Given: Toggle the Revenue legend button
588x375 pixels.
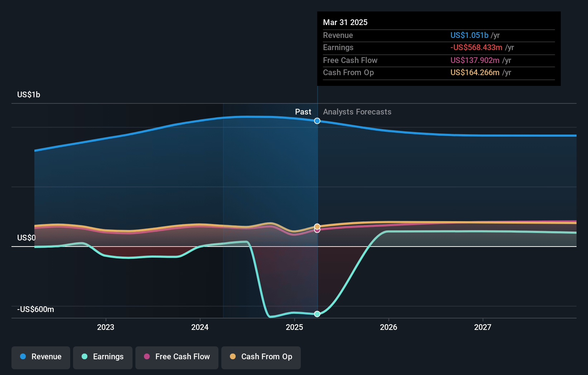Looking at the screenshot, I should tap(41, 357).
